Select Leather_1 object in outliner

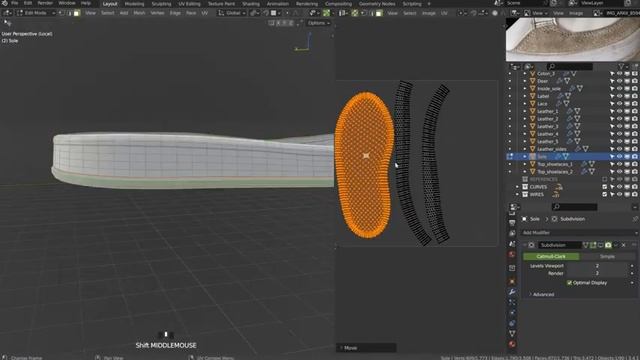click(x=547, y=111)
